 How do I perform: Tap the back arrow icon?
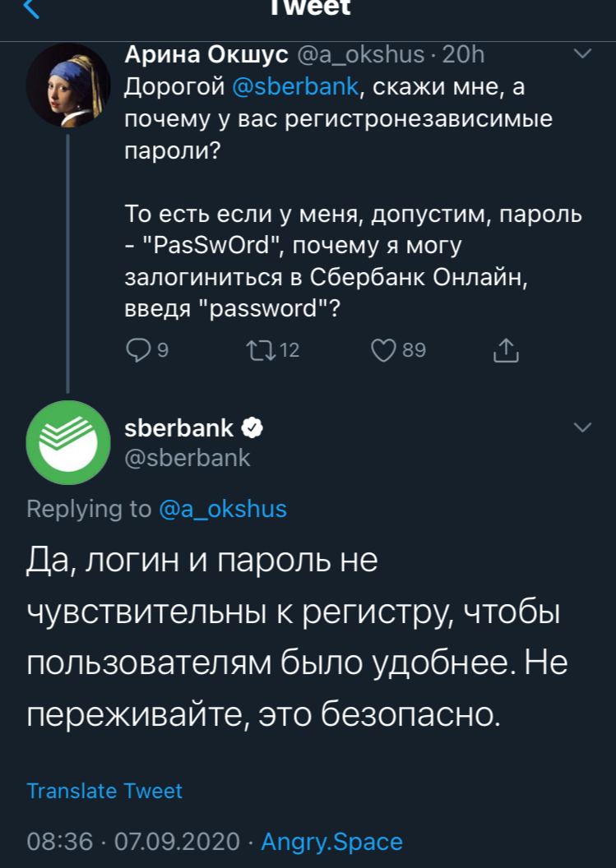click(x=30, y=9)
